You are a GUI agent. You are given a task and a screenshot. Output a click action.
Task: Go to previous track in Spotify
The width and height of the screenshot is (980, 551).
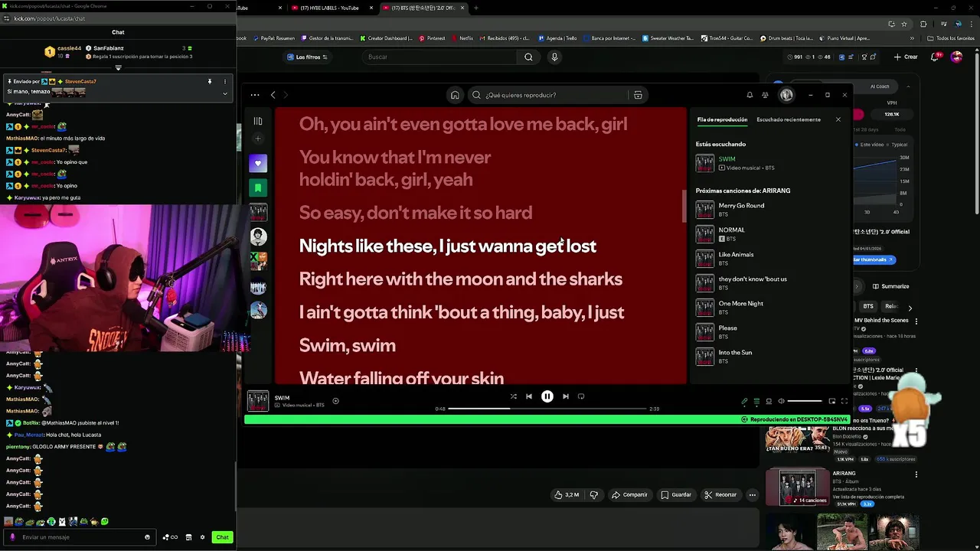click(528, 396)
